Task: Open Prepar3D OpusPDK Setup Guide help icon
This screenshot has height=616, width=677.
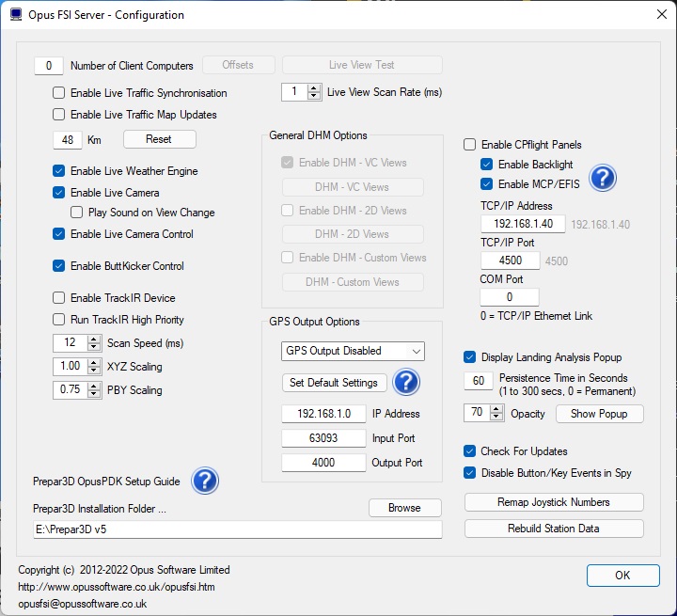Action: click(205, 481)
